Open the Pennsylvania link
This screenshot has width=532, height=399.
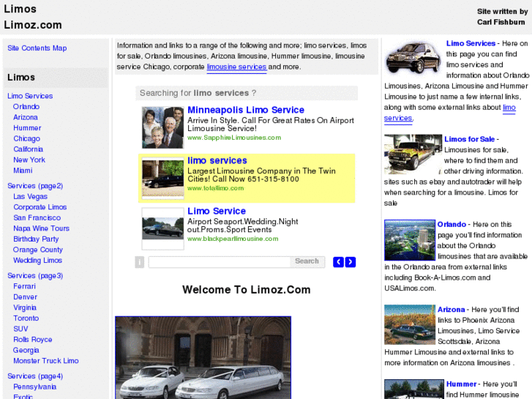pos(35,387)
